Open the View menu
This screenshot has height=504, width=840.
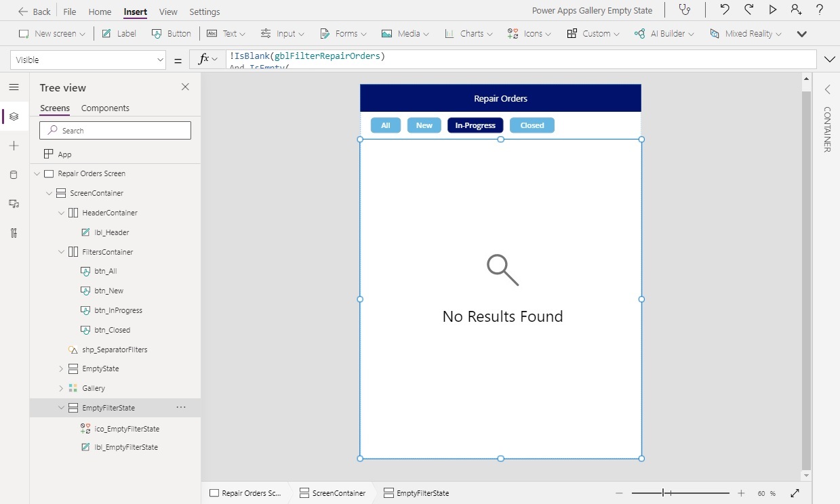point(167,12)
